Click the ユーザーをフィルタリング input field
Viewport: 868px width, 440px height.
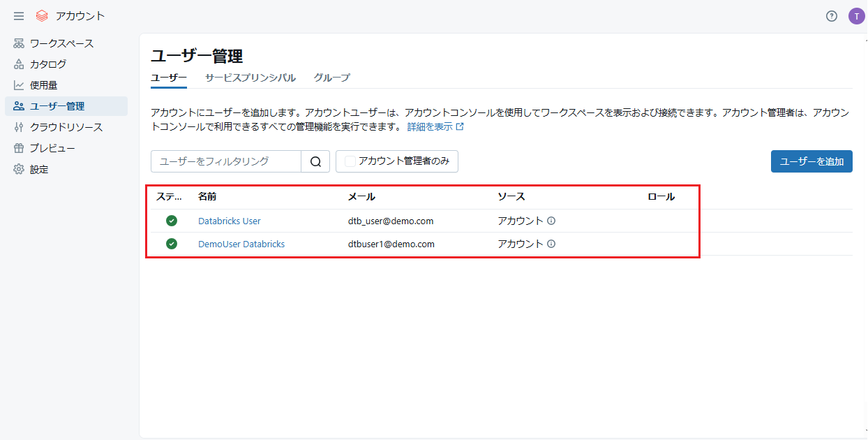click(x=225, y=161)
